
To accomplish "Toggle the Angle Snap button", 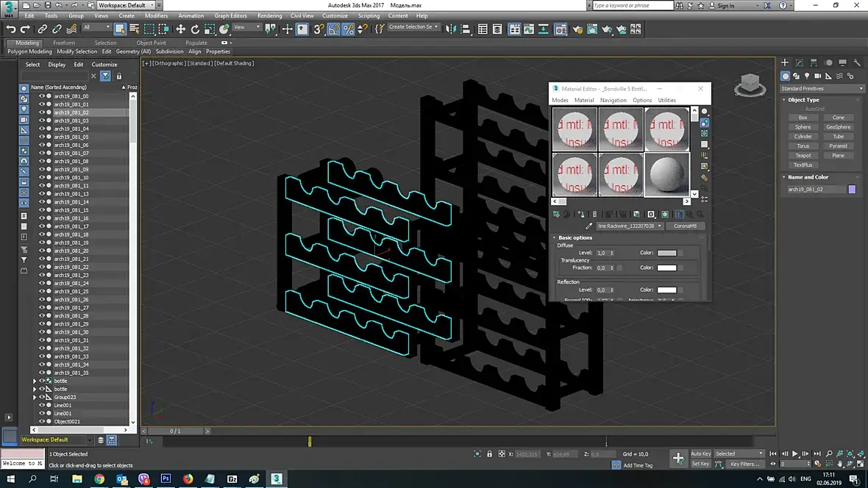I will [x=333, y=29].
